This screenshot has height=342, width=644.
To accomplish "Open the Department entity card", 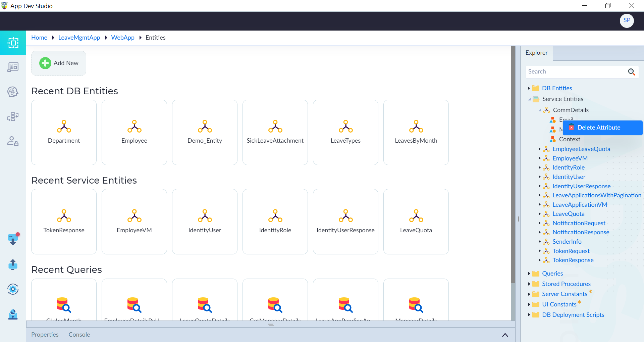I will [64, 132].
